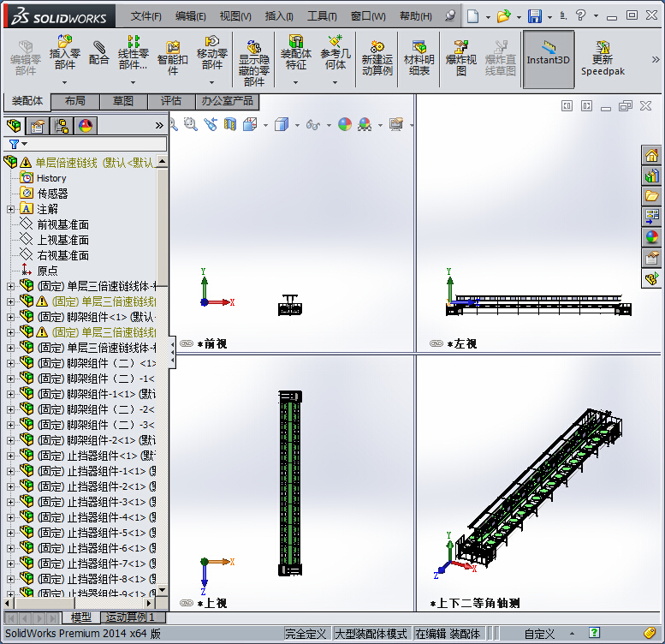Open the View Orientation icon

pyautogui.click(x=250, y=124)
